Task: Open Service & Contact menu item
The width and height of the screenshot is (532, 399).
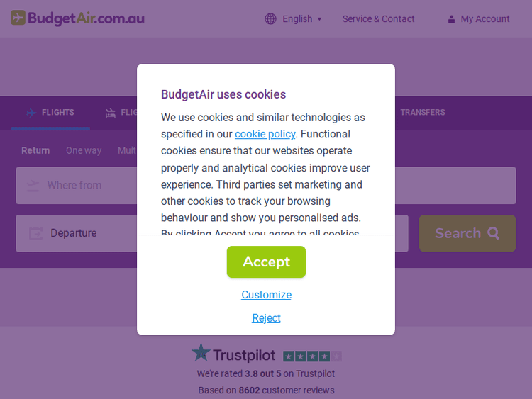Action: pyautogui.click(x=378, y=19)
